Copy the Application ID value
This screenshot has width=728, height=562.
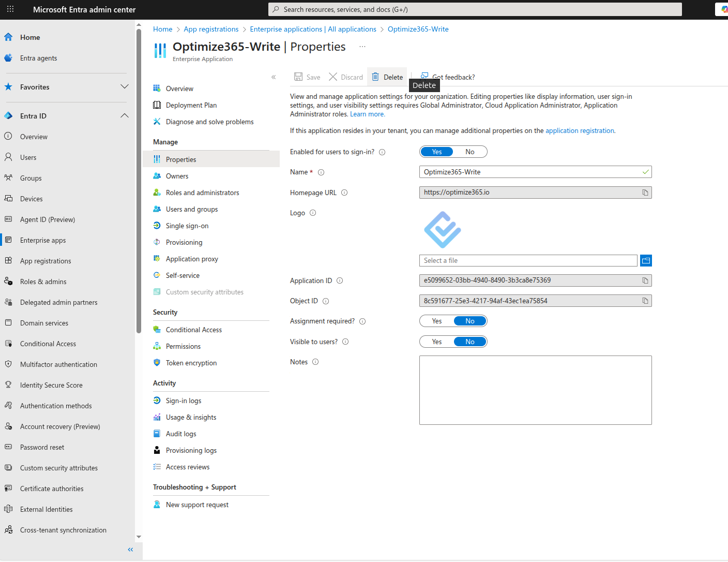point(645,280)
